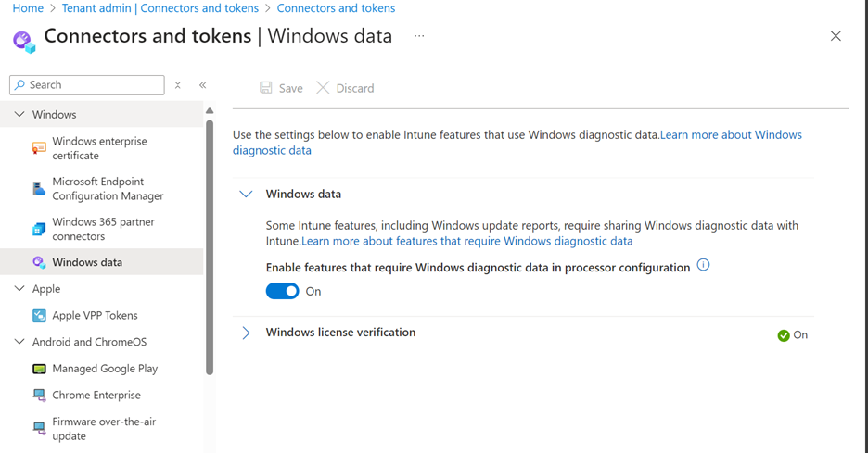868x453 pixels.
Task: Select Windows data in the sidebar menu
Action: tap(87, 262)
